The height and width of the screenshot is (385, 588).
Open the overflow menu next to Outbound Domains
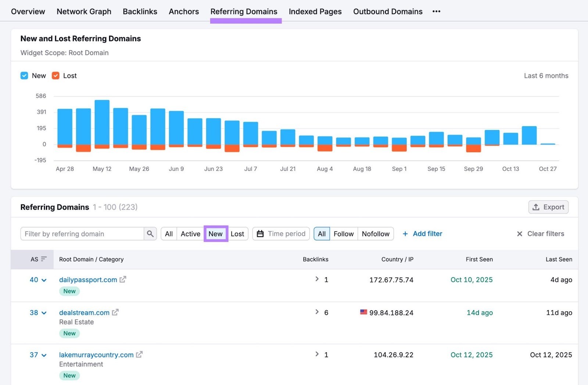point(436,11)
